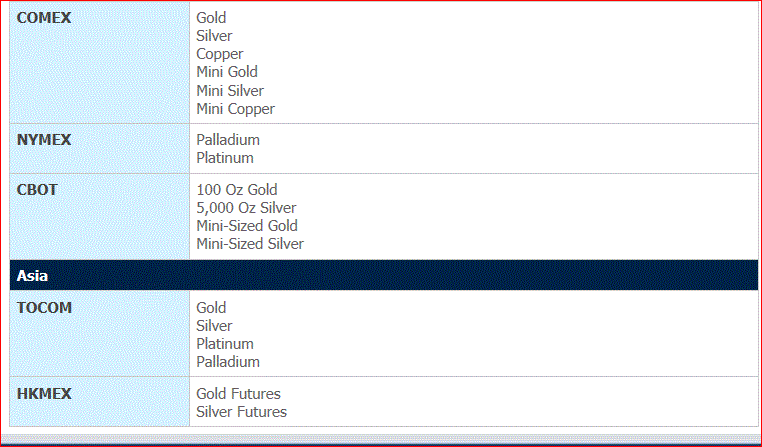Image resolution: width=762 pixels, height=447 pixels.
Task: Select Platinum under NYMEX
Action: pyautogui.click(x=225, y=158)
